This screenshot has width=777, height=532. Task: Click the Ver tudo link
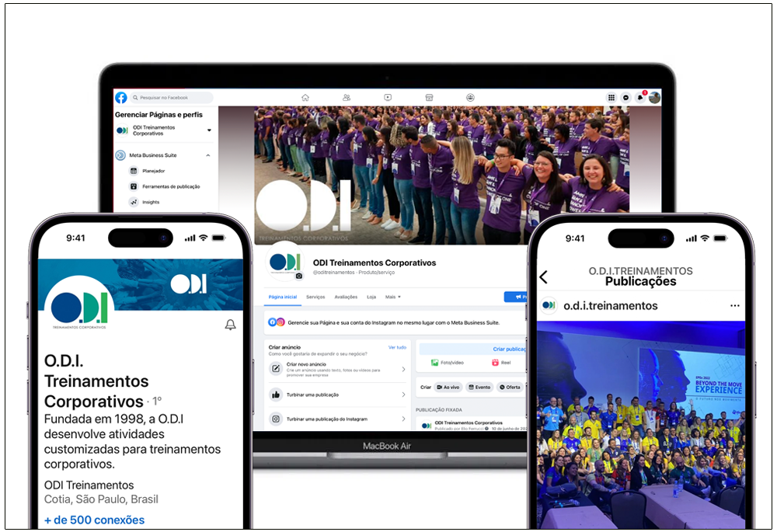[x=397, y=347]
